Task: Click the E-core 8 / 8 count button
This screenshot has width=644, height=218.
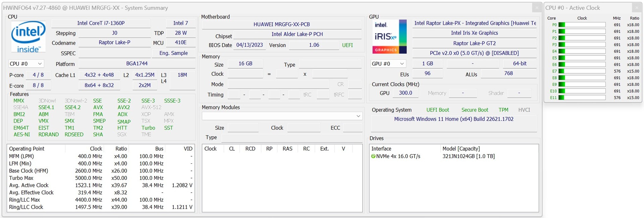Action: [38, 85]
